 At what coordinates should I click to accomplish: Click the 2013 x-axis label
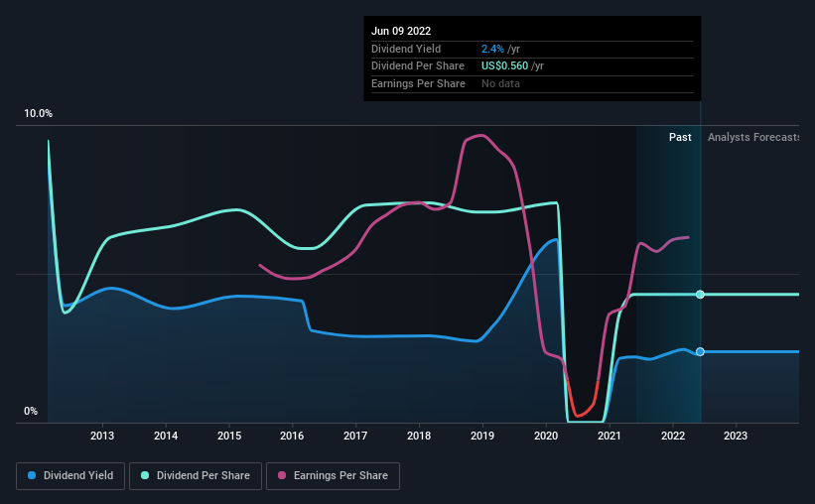(102, 436)
